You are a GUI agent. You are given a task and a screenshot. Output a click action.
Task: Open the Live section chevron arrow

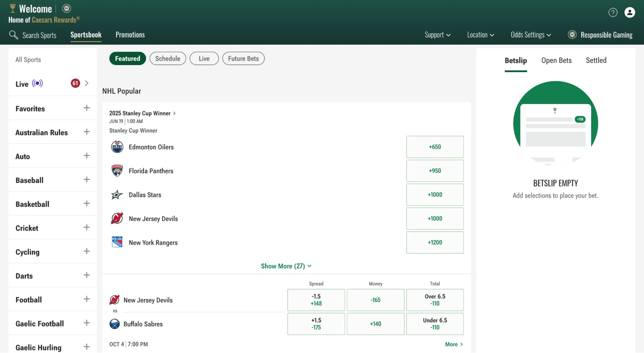point(87,83)
